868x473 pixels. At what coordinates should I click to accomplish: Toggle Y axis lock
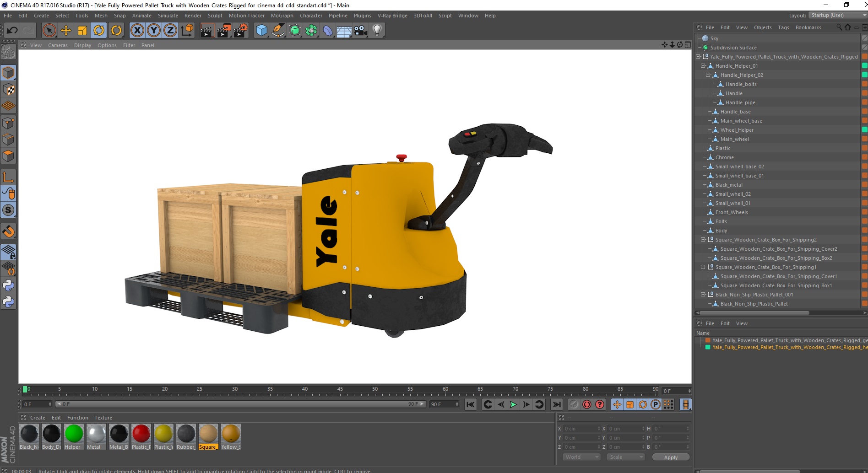[x=154, y=31]
